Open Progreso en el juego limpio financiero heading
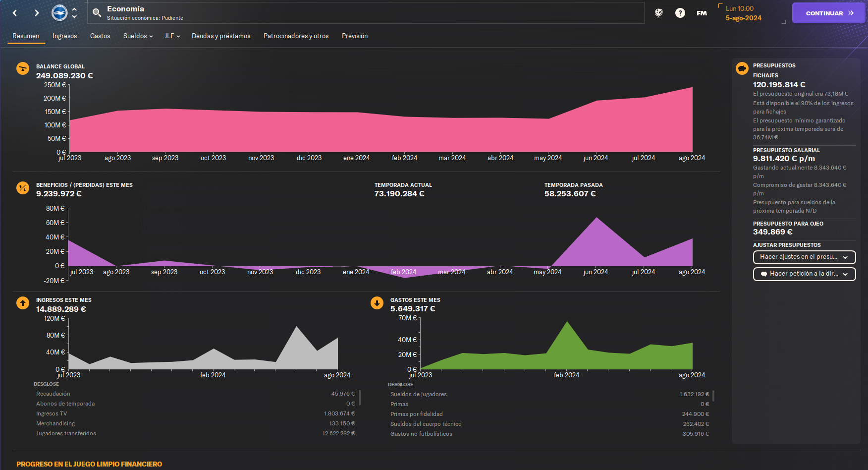 tap(89, 464)
